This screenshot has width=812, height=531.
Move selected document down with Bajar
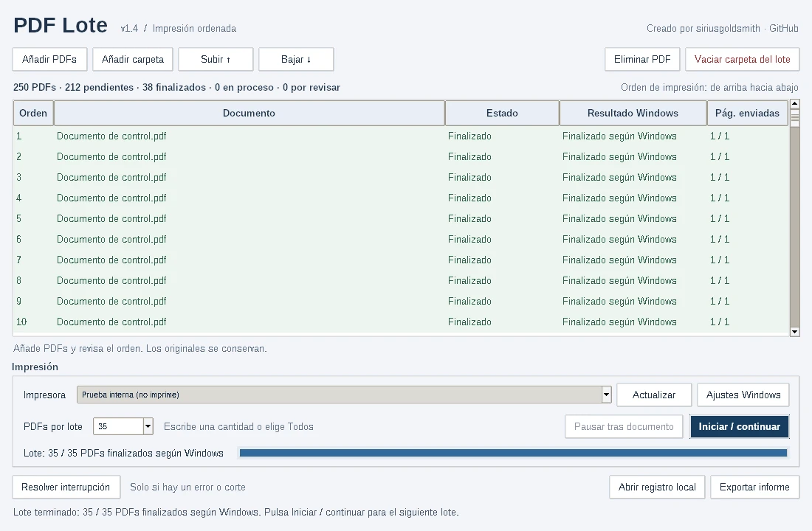[x=296, y=60]
